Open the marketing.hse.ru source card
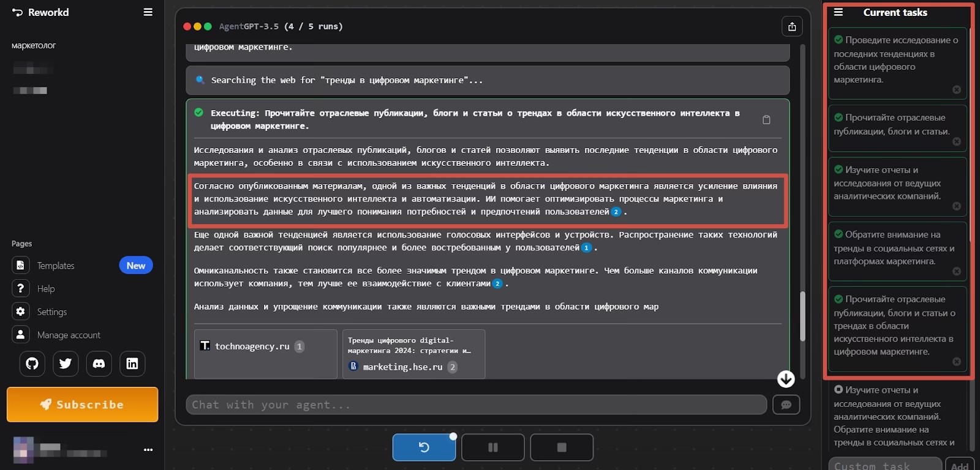 click(x=413, y=354)
